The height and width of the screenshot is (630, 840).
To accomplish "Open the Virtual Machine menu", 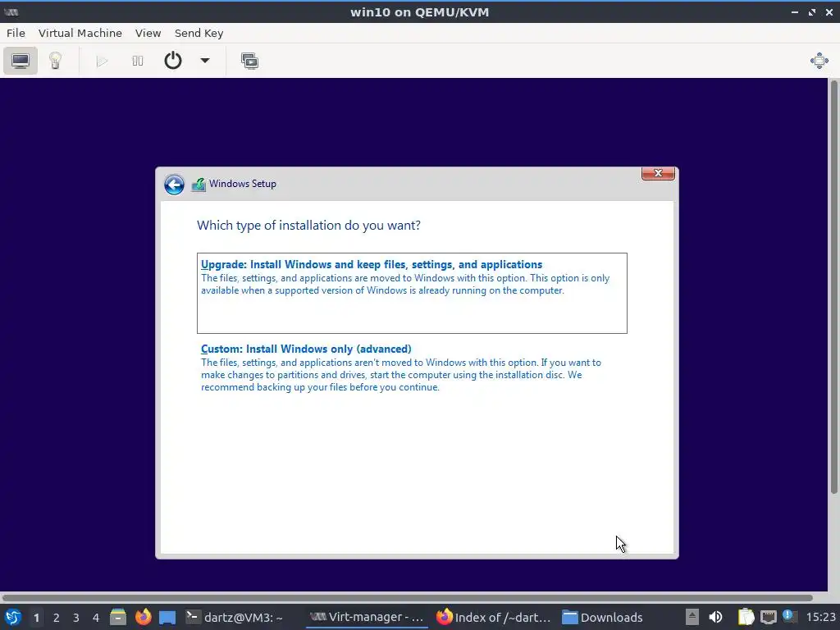I will tap(80, 33).
